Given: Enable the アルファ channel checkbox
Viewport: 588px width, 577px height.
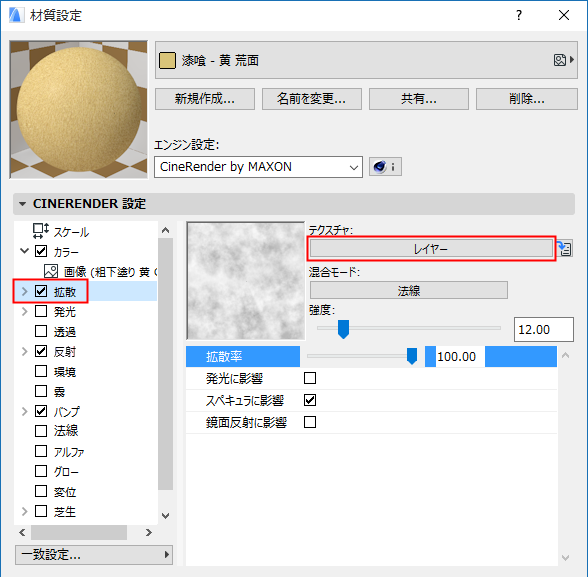Looking at the screenshot, I should [x=41, y=451].
